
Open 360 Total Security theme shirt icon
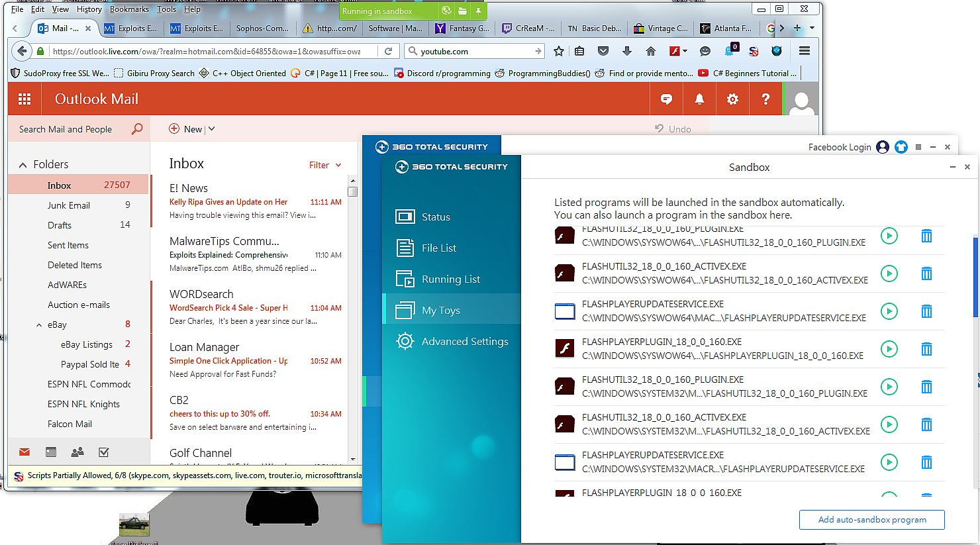pyautogui.click(x=901, y=147)
